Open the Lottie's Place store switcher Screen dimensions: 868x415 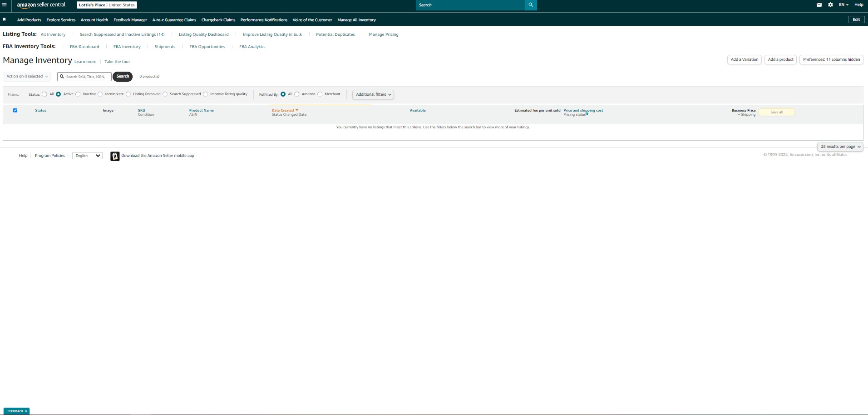(107, 5)
